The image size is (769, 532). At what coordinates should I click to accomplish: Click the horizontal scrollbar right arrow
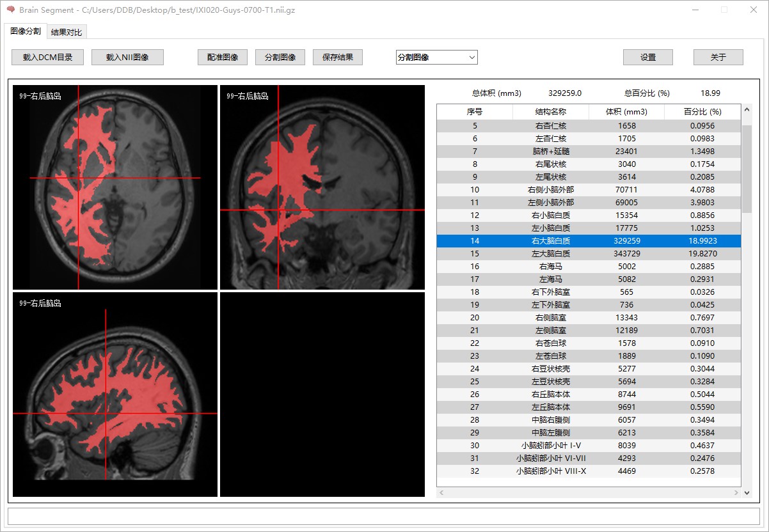click(736, 493)
